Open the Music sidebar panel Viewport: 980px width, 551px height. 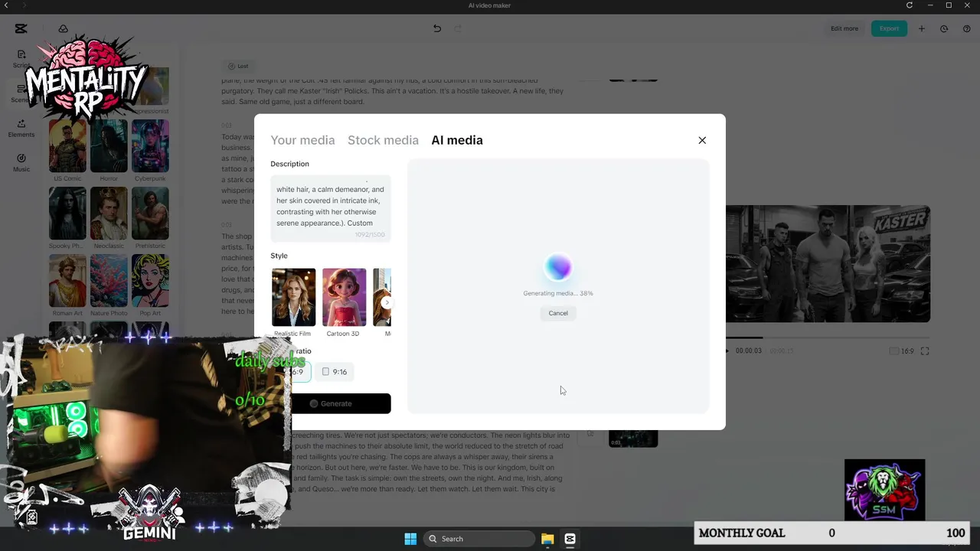point(21,162)
